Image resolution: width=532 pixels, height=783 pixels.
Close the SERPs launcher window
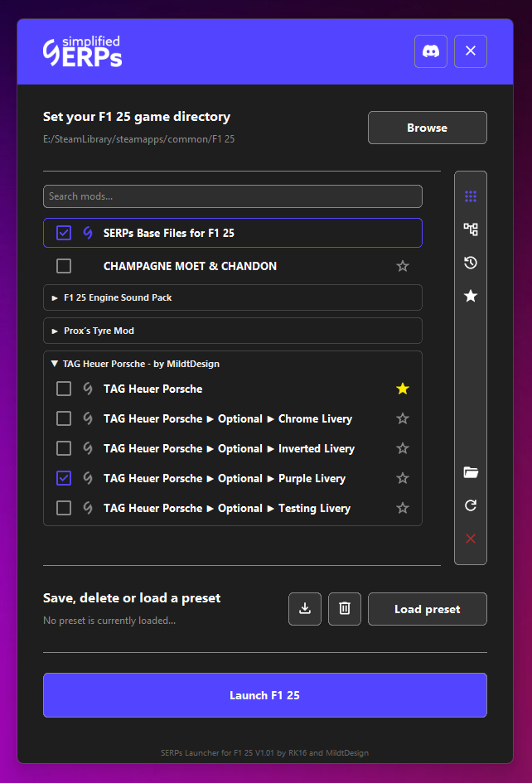click(x=471, y=51)
